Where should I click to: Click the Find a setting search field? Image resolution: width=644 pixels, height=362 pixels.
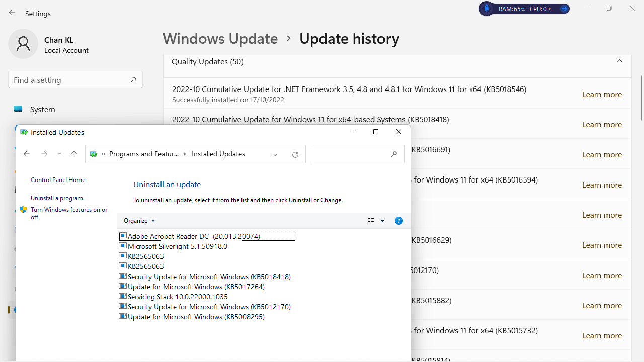[x=75, y=80]
